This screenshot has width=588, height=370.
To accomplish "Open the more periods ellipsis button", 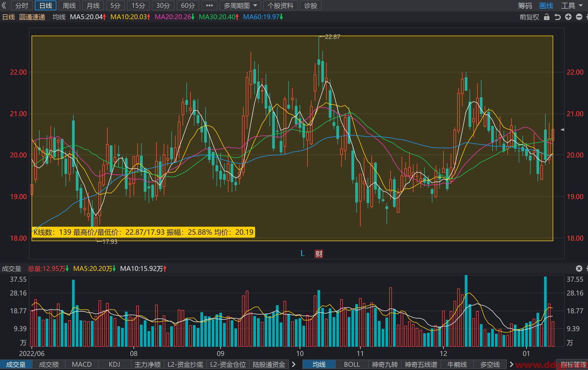I will (209, 5).
